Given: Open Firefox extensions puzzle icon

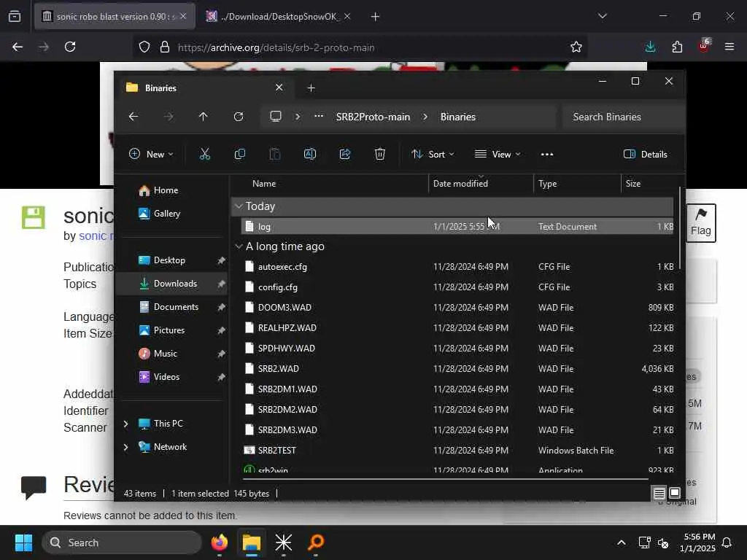Looking at the screenshot, I should 677,47.
